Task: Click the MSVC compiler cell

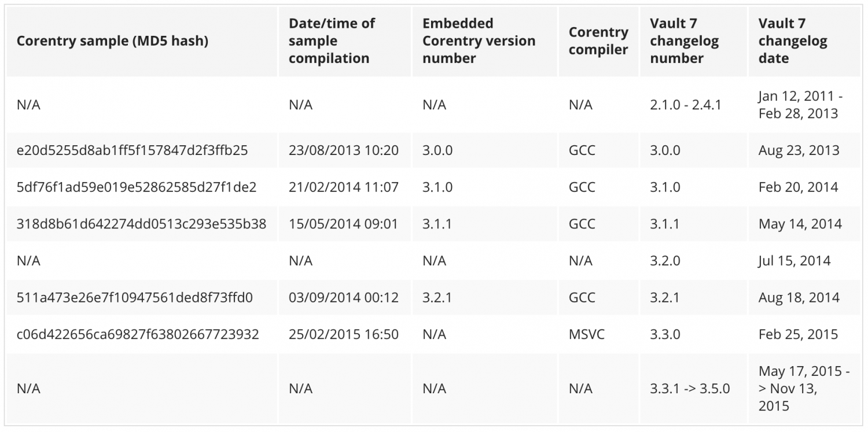Action: point(587,334)
